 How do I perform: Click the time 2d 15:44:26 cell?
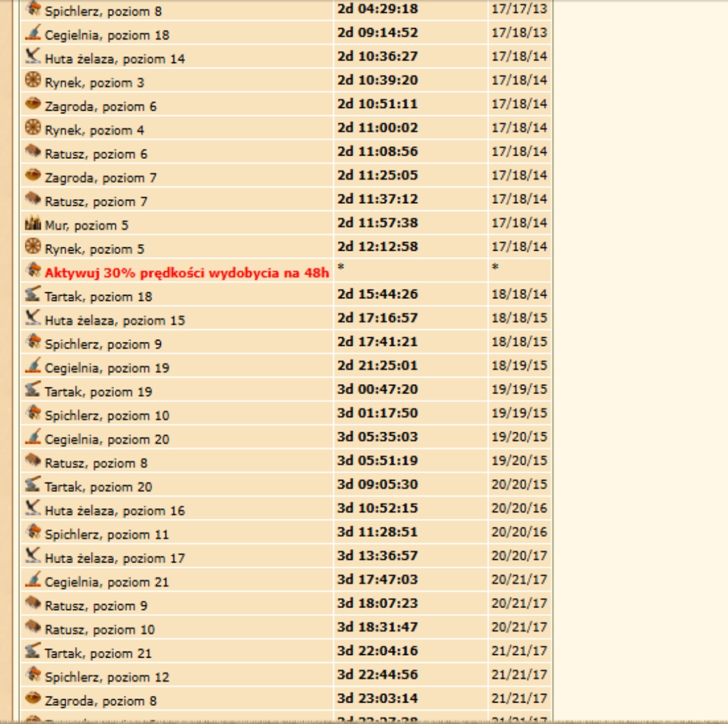point(377,294)
